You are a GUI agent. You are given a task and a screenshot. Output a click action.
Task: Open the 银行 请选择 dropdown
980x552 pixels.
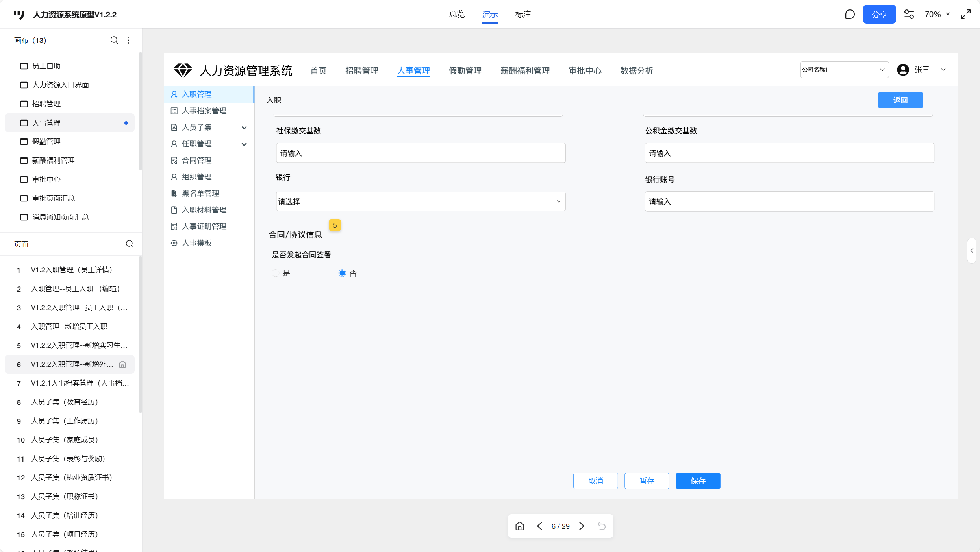coord(421,201)
